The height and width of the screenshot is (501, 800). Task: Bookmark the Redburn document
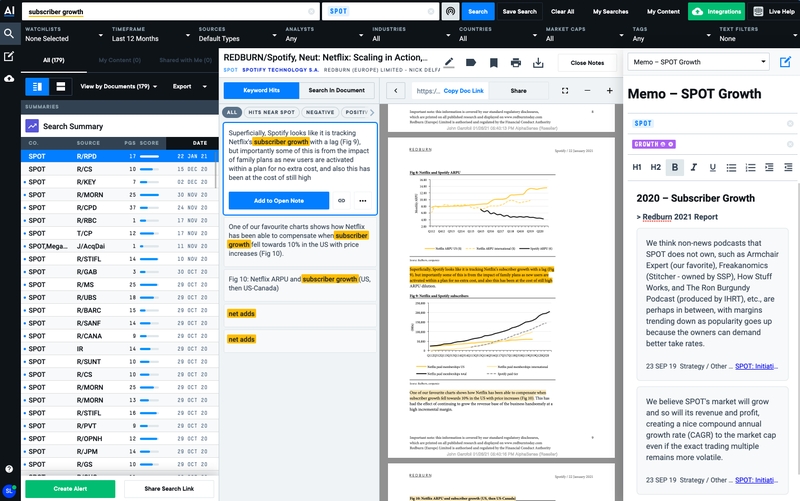(x=493, y=63)
